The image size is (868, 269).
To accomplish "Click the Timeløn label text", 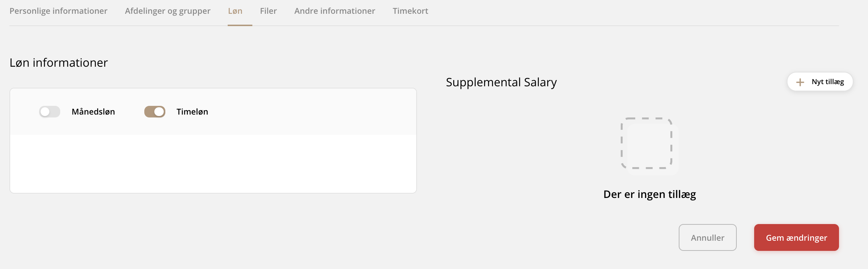I will pos(192,112).
